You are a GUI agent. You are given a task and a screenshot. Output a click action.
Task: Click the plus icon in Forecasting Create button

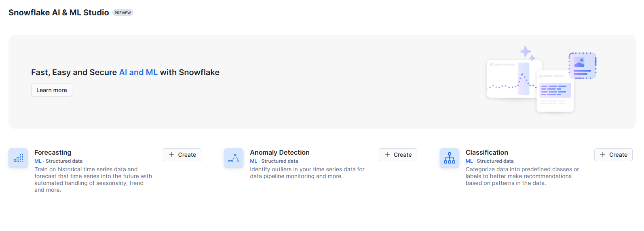click(x=171, y=155)
